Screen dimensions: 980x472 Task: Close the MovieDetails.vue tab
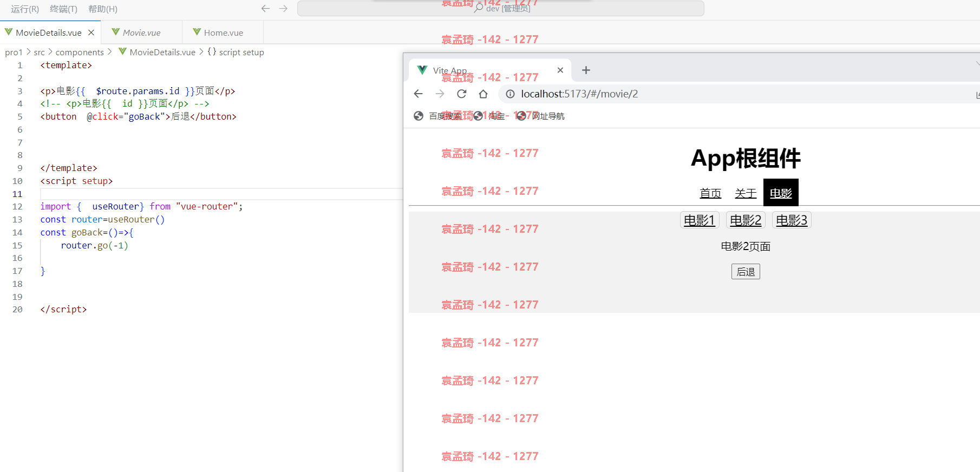92,32
